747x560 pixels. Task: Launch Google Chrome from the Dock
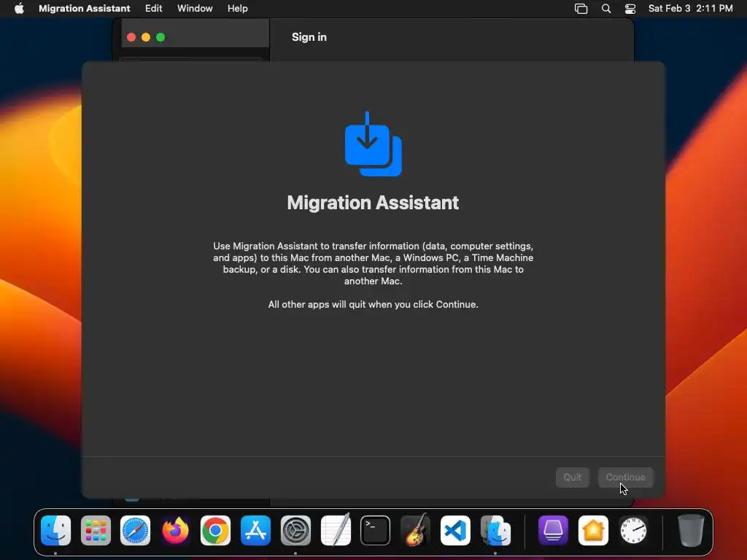(x=215, y=531)
